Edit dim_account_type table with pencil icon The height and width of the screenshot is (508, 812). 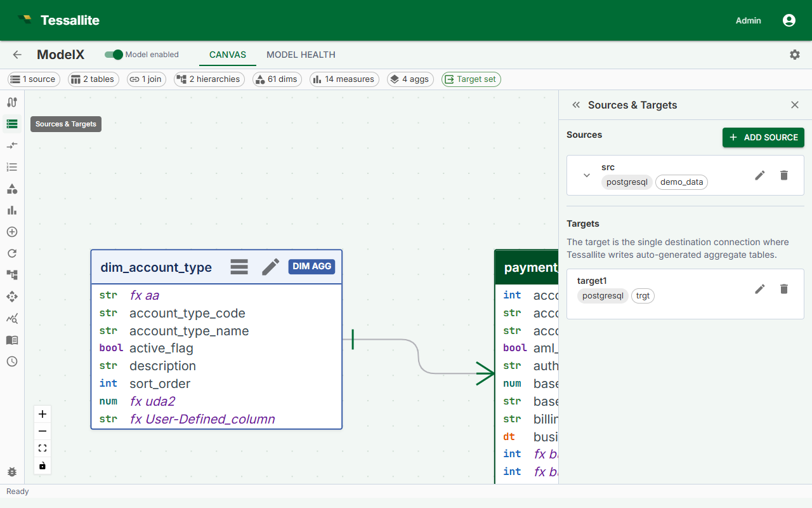(270, 267)
